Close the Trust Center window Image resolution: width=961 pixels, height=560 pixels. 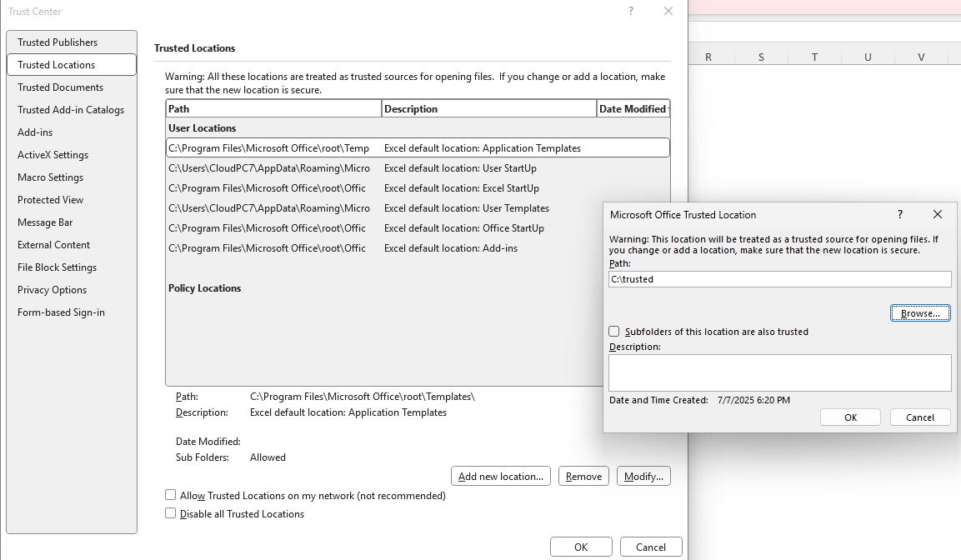[x=668, y=11]
